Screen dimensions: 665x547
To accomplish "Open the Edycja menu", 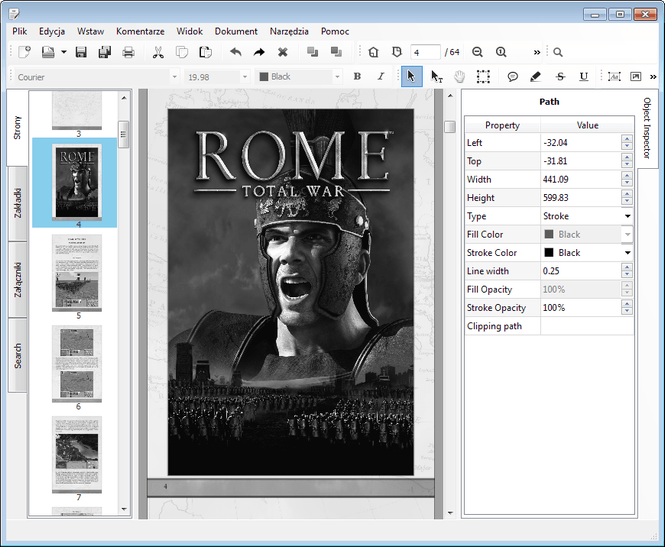I will [x=52, y=31].
